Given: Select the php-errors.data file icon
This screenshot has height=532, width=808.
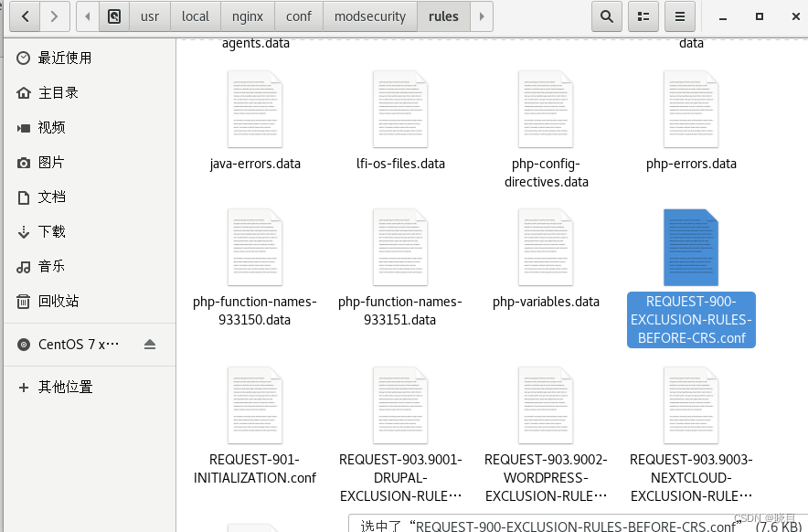Looking at the screenshot, I should coord(691,110).
